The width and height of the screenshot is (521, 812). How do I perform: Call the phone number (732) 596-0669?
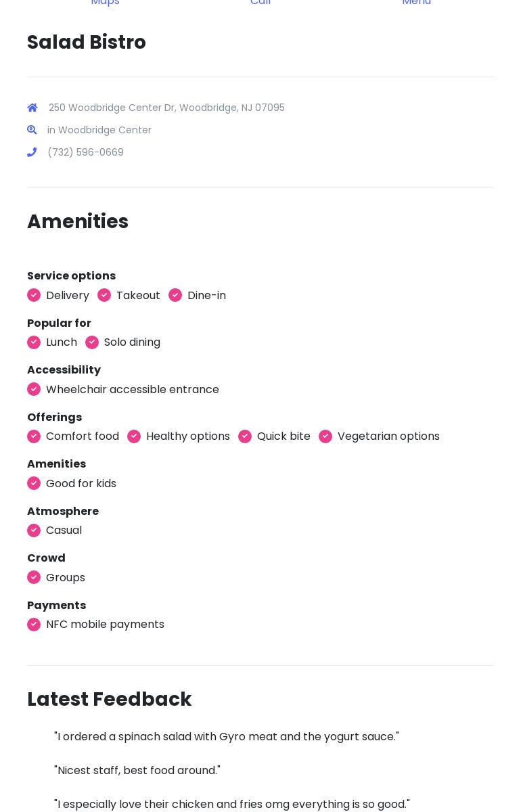tap(85, 152)
